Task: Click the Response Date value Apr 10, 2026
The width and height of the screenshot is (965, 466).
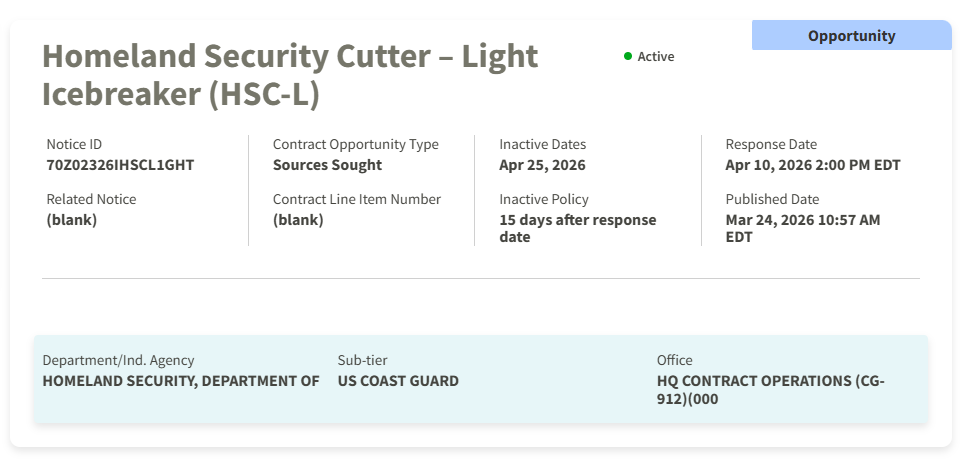Action: point(812,165)
